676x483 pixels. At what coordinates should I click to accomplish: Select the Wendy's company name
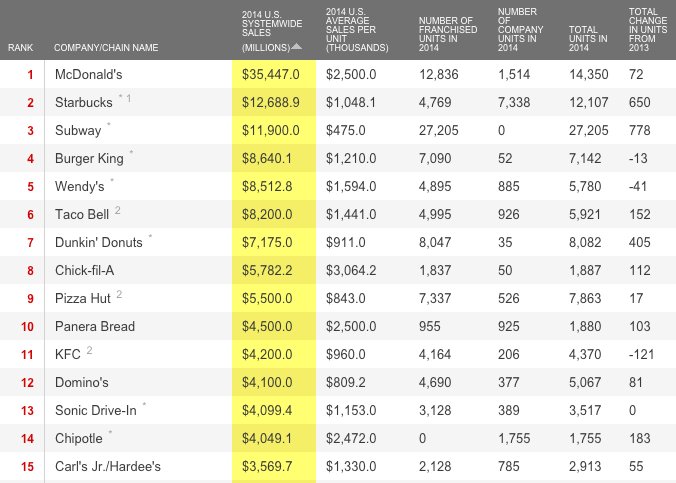tap(80, 186)
